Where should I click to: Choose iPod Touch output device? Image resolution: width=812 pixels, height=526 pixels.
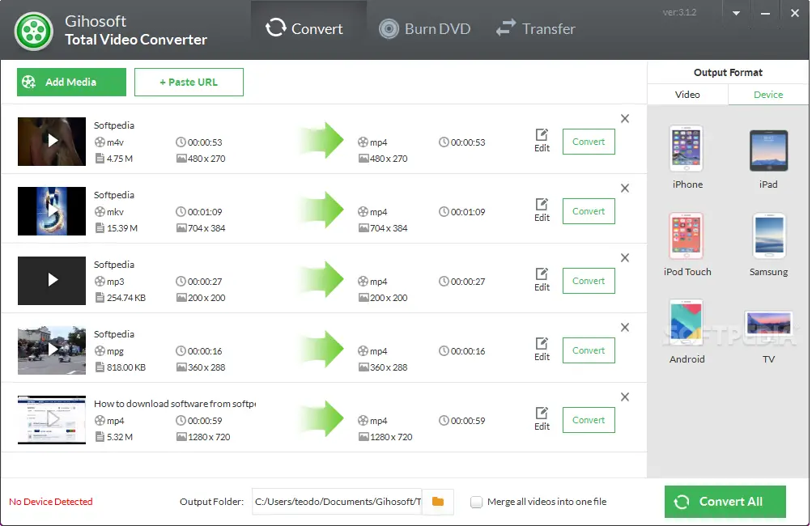[687, 244]
